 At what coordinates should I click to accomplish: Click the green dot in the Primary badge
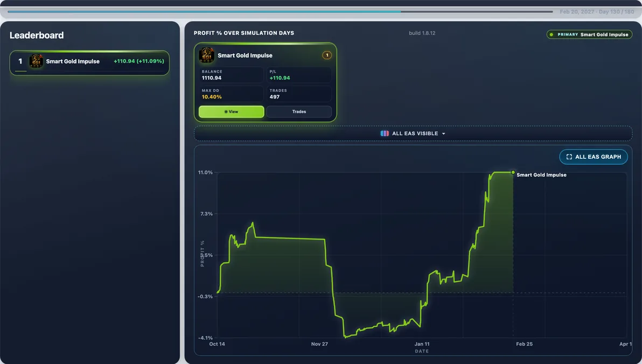pyautogui.click(x=552, y=34)
